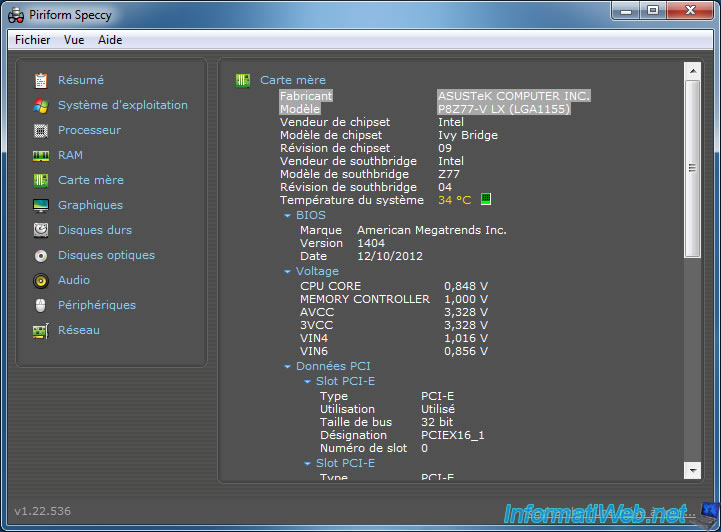721x532 pixels.
Task: Collapse the BIOS section arrow
Action: [x=287, y=216]
